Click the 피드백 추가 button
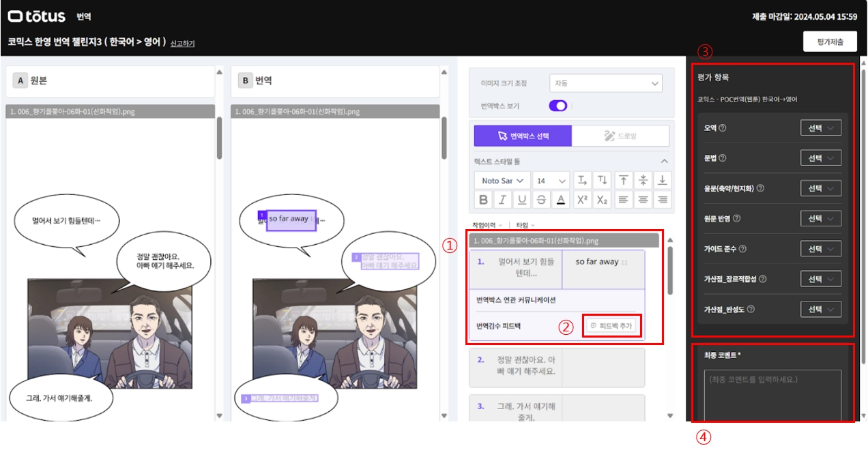868x461 pixels. click(612, 326)
